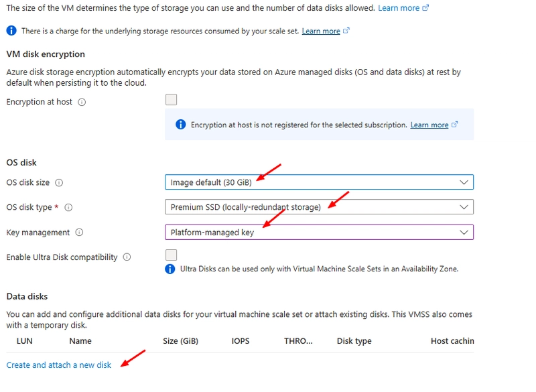Follow Learn more link in storage charge notice
Image resolution: width=536 pixels, height=392 pixels.
[x=321, y=31]
